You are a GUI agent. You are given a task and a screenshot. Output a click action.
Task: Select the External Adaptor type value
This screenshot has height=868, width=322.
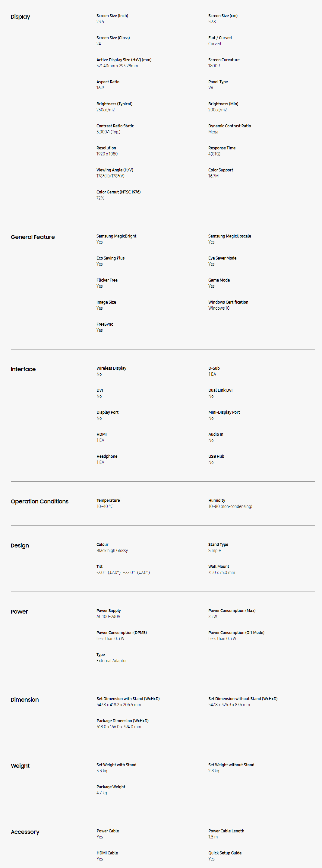click(x=112, y=661)
